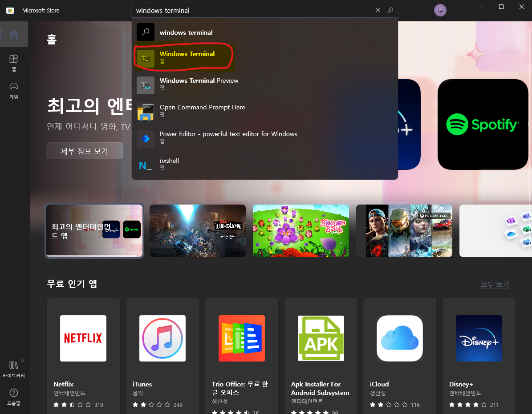This screenshot has width=532, height=414.
Task: Click the Disney+ star rating 211
Action: (474, 405)
